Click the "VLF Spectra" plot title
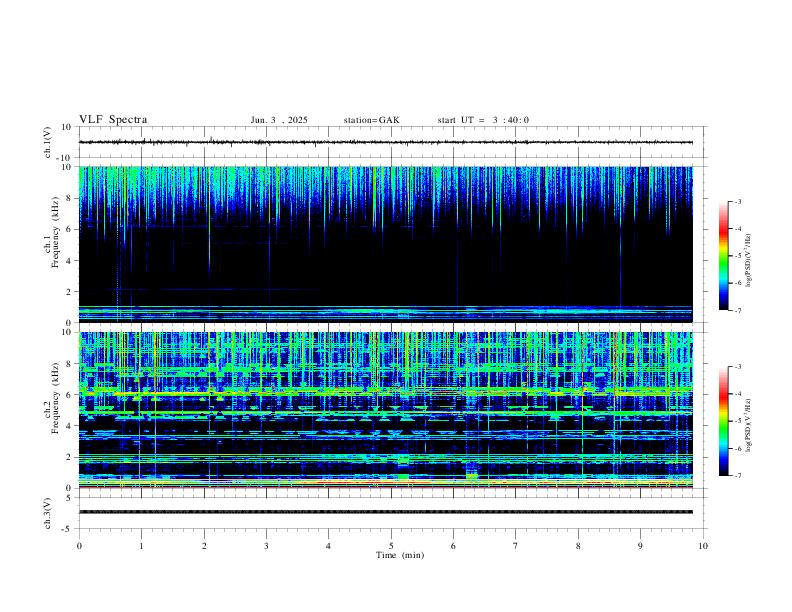The height and width of the screenshot is (612, 792). coord(113,120)
